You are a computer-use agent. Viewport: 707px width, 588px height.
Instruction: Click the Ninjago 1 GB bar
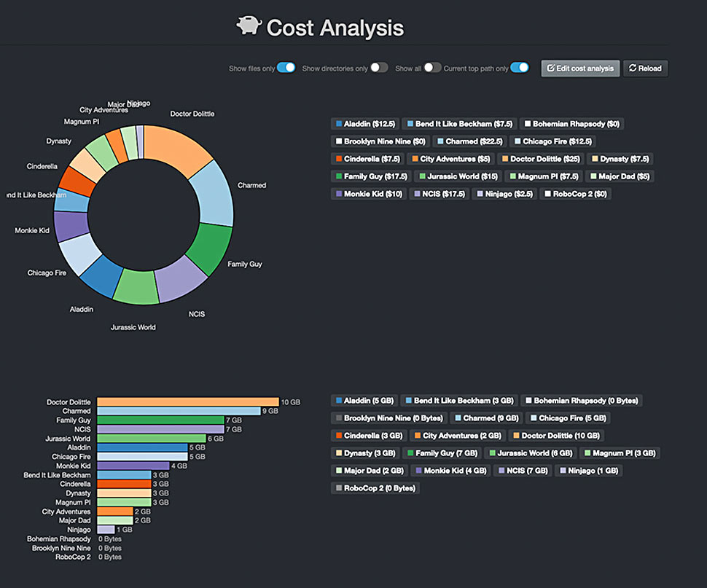pos(106,530)
